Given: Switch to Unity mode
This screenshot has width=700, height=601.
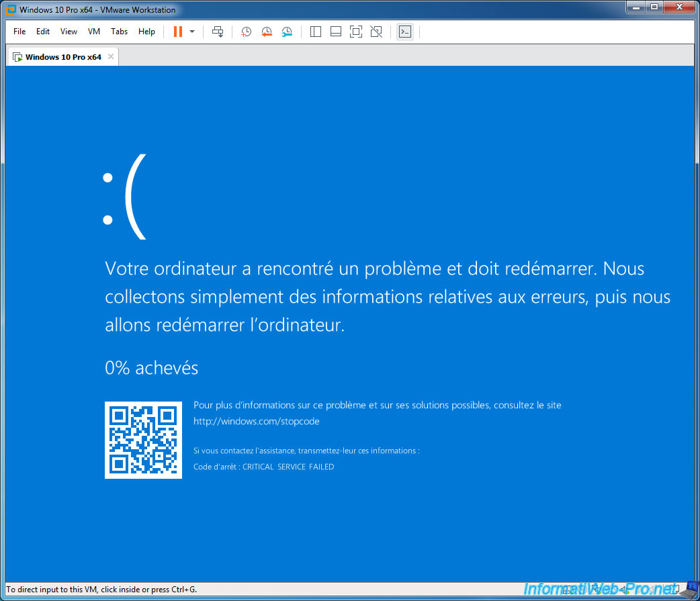Looking at the screenshot, I should point(376,32).
